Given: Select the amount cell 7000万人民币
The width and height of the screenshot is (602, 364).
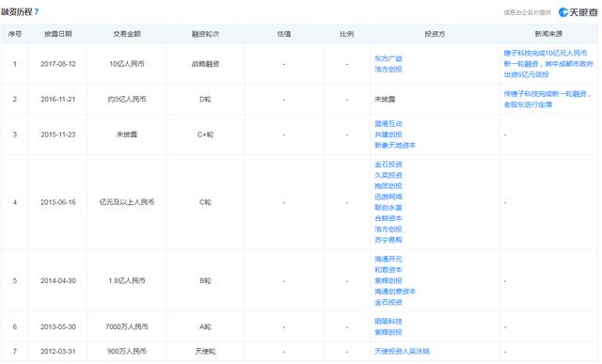Looking at the screenshot, I should 127,326.
